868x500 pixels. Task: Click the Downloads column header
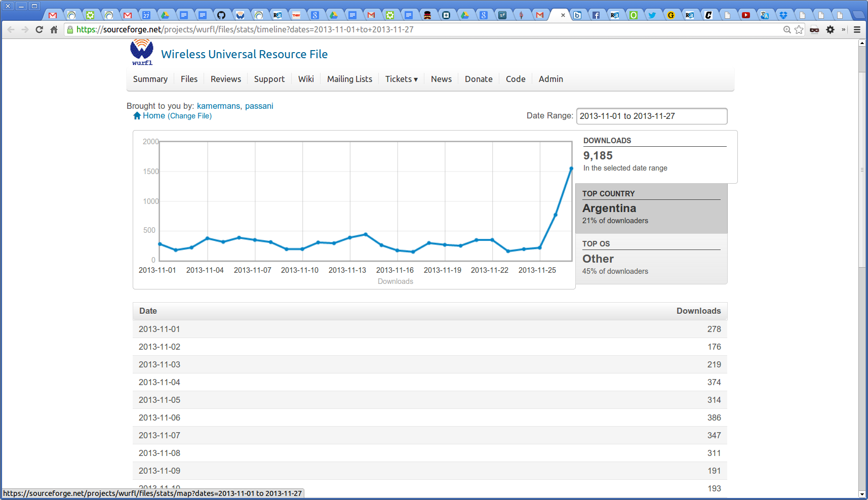click(x=698, y=311)
